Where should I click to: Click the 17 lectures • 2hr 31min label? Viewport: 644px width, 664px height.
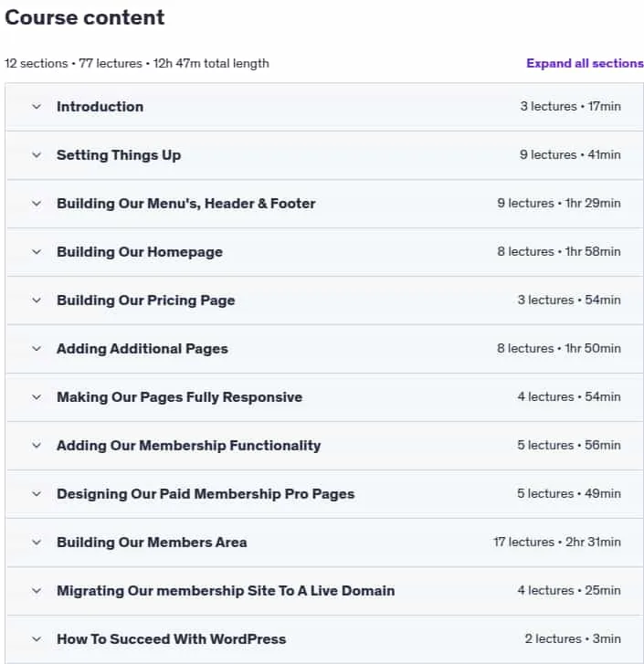tap(557, 542)
